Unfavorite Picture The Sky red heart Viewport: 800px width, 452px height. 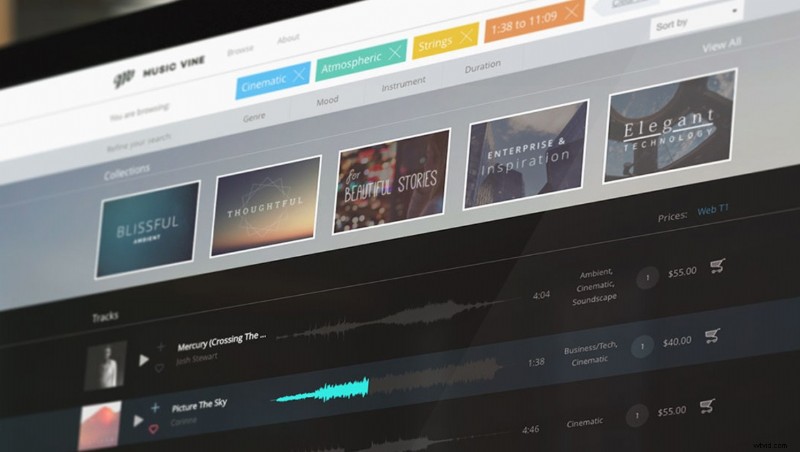click(154, 430)
